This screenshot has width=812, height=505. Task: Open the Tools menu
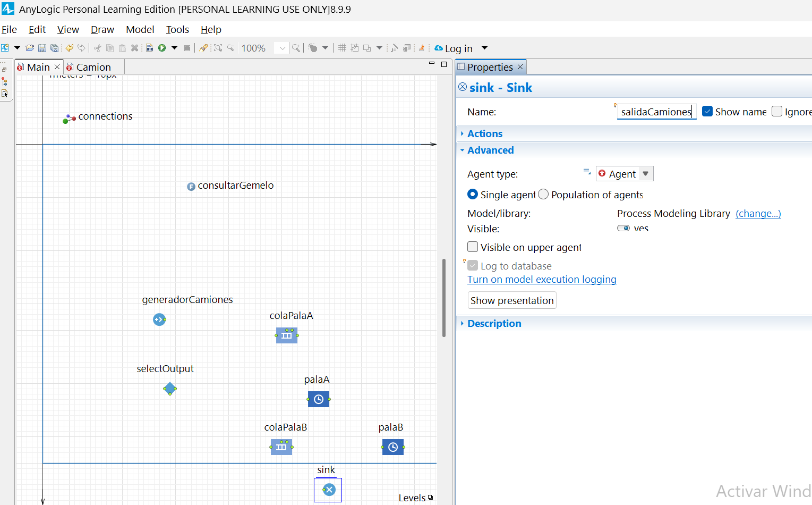point(177,29)
